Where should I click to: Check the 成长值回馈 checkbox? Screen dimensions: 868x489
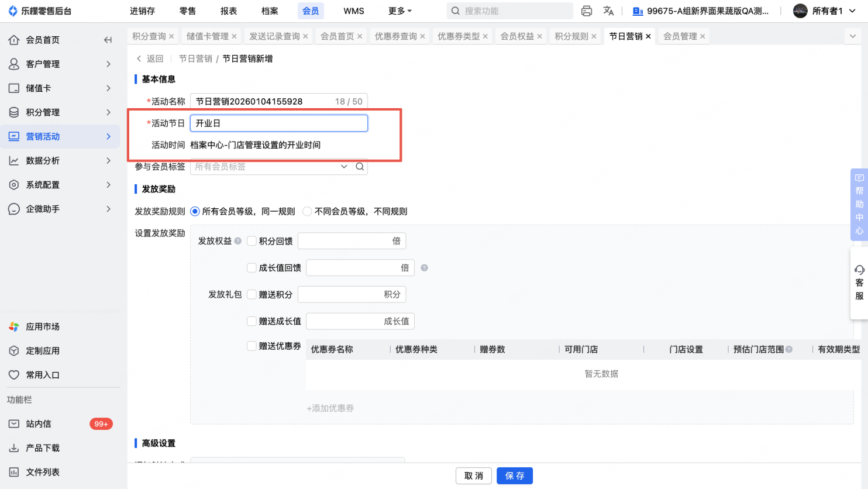point(252,268)
